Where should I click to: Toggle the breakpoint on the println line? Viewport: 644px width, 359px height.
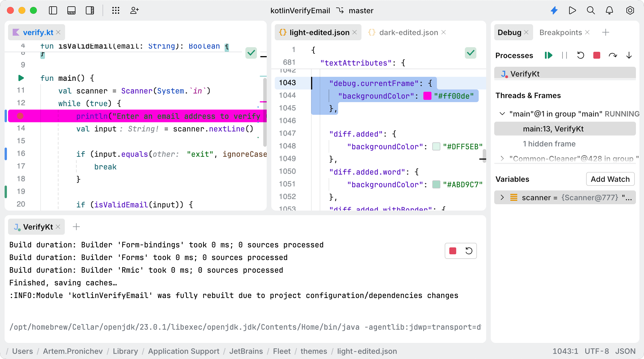click(20, 116)
